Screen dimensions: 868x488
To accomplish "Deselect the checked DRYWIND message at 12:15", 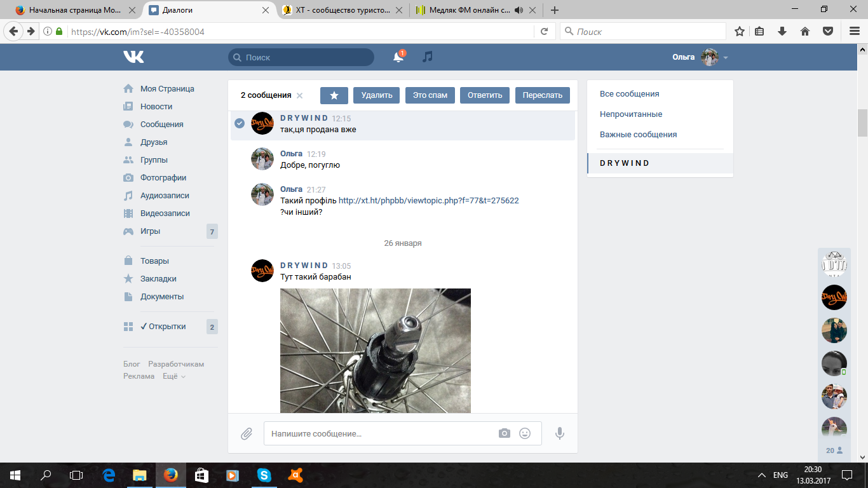I will point(240,123).
